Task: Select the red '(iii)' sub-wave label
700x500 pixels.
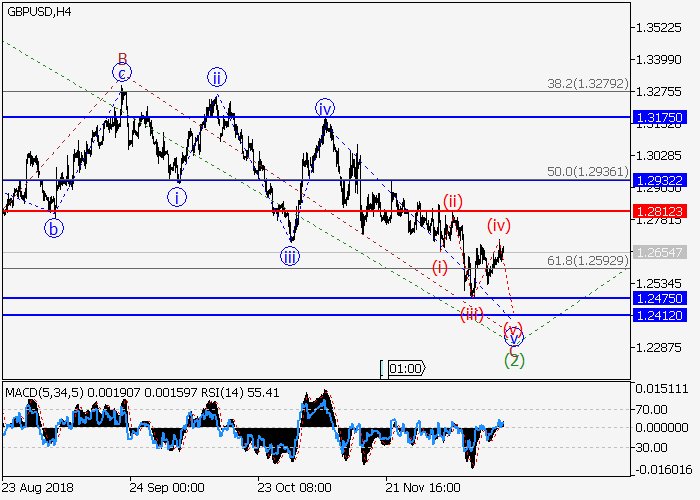Action: point(472,315)
